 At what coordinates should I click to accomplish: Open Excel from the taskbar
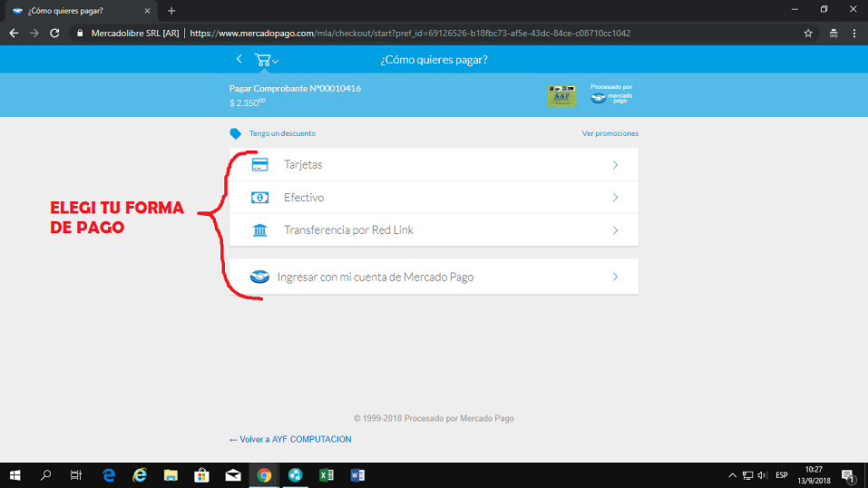326,475
